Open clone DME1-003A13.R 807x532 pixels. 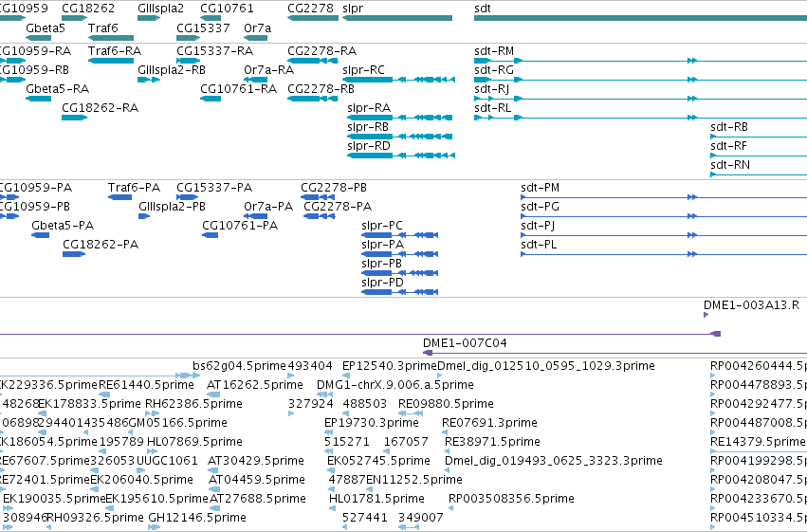coord(751,305)
